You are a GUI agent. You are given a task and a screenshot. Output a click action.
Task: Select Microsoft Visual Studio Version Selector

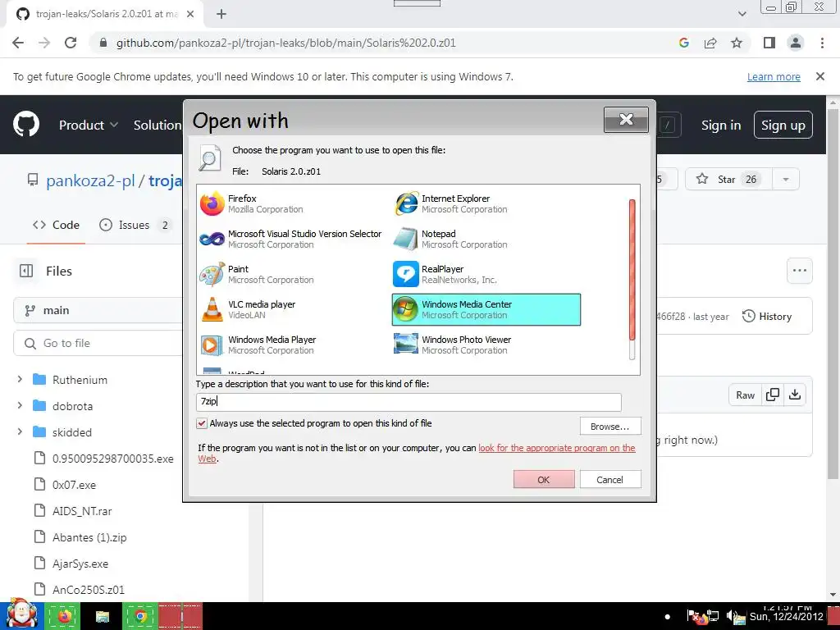tap(291, 239)
